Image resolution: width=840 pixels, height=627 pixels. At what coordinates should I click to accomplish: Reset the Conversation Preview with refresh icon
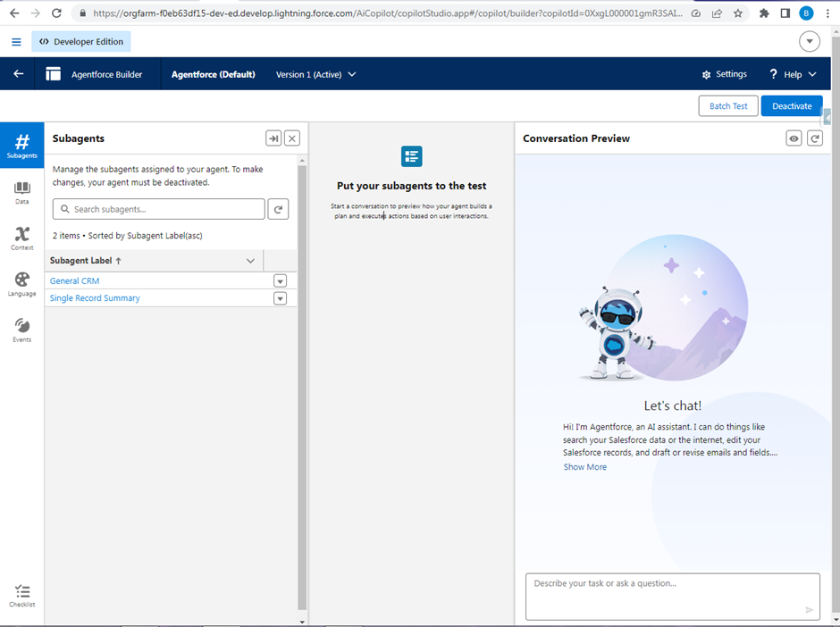pos(815,138)
